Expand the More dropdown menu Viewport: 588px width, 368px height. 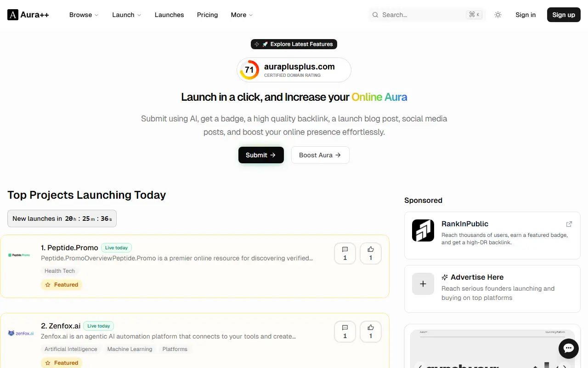tap(242, 15)
